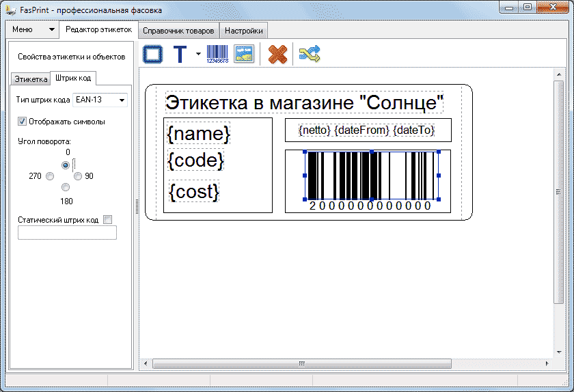Select the {cost} text object

(194, 191)
